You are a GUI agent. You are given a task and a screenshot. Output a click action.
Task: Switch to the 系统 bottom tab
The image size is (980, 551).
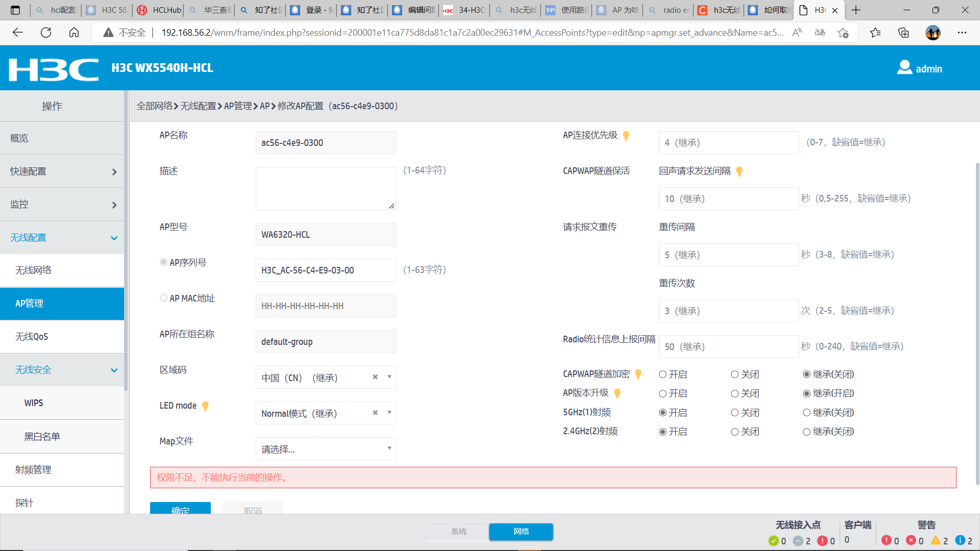(x=458, y=532)
